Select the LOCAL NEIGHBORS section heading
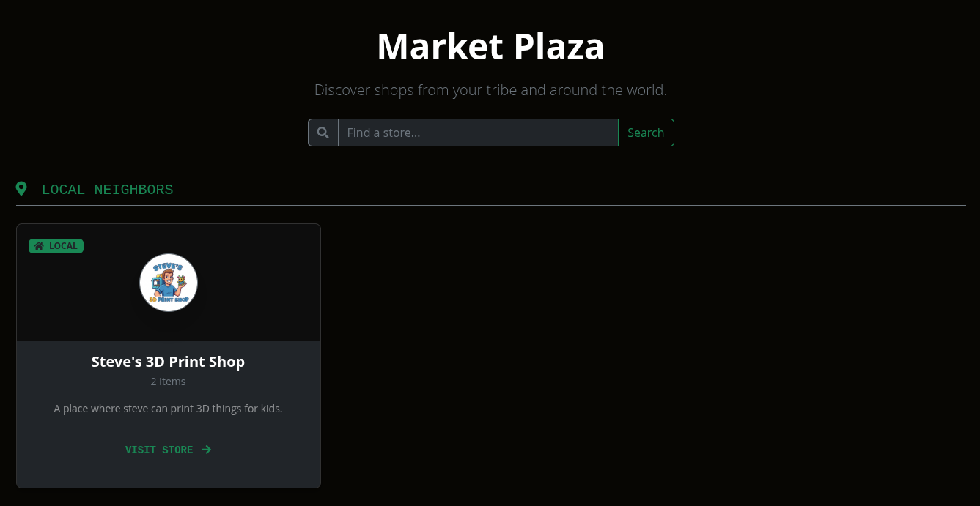Viewport: 980px width, 506px height. click(x=107, y=190)
